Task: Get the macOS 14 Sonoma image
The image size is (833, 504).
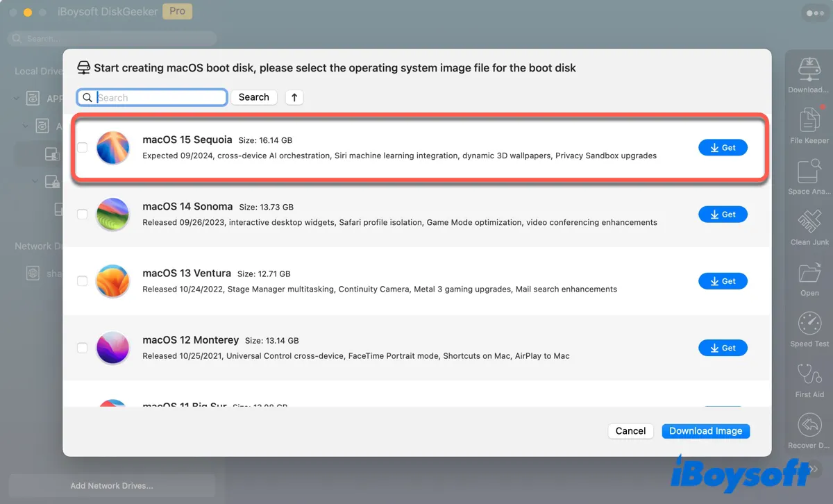Action: click(x=723, y=214)
